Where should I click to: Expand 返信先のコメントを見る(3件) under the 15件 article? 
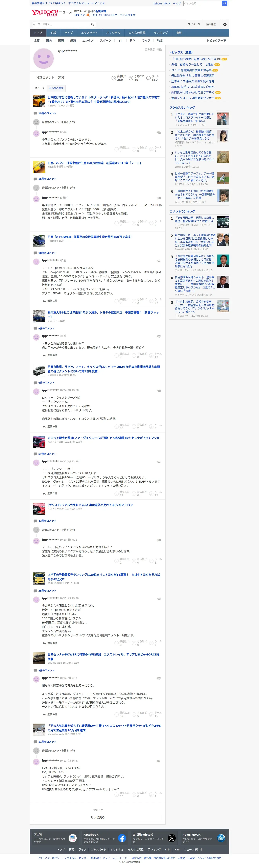click(x=58, y=122)
